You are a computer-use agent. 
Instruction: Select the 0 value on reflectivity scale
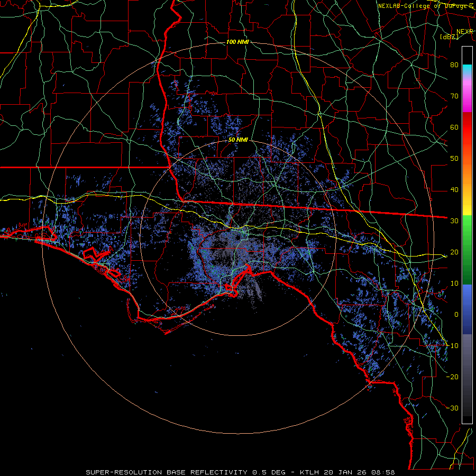coord(456,315)
